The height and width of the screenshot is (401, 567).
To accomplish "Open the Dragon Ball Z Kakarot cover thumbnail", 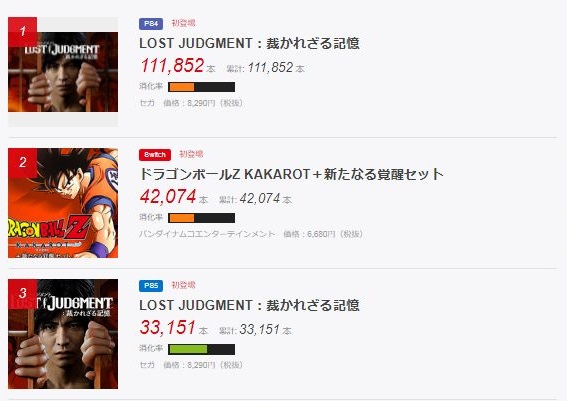I will click(x=63, y=203).
